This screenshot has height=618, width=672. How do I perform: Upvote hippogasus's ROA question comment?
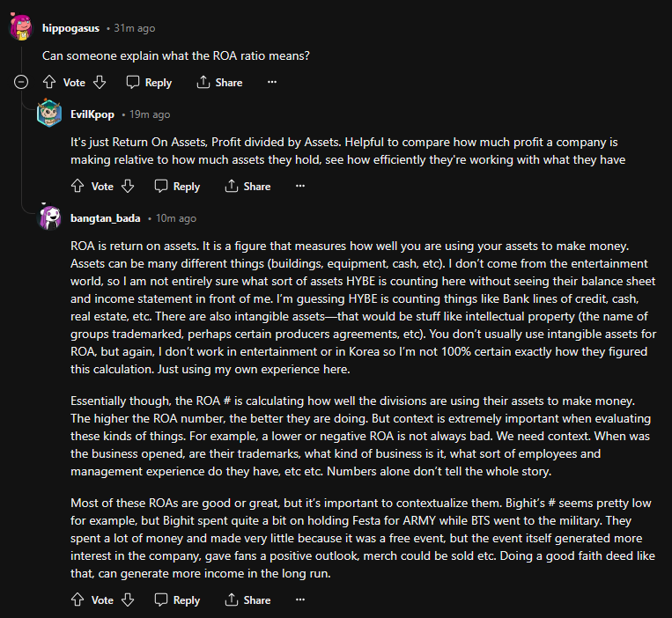pyautogui.click(x=49, y=82)
